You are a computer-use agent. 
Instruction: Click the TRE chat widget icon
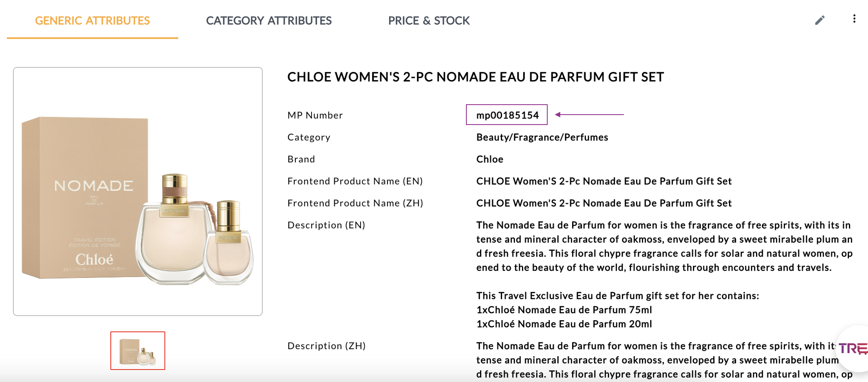(853, 348)
